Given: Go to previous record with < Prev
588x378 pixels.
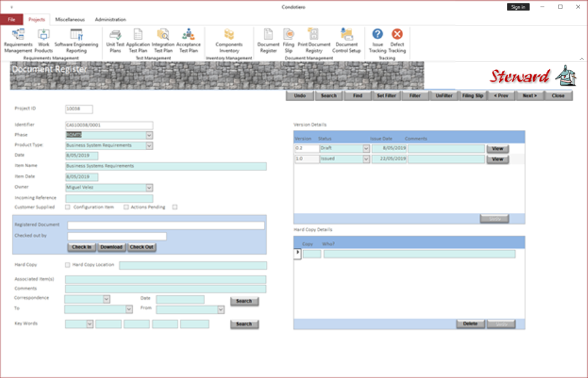Looking at the screenshot, I should (501, 96).
